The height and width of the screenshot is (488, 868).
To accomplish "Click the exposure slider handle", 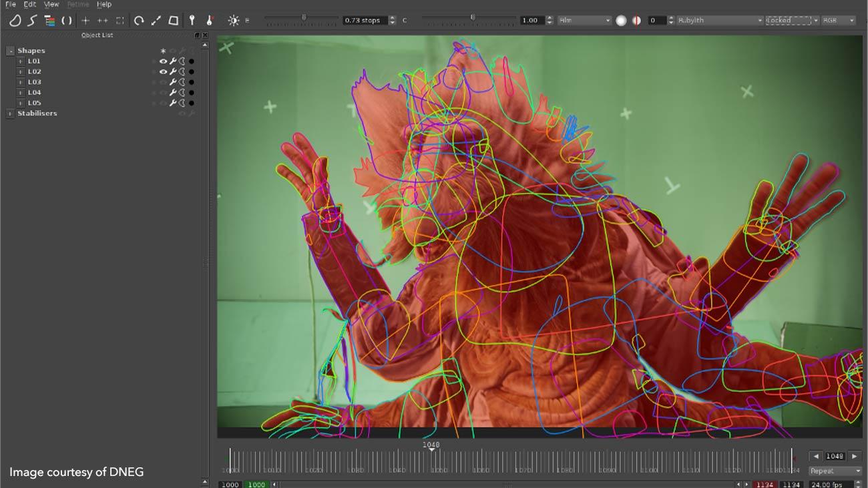I will (x=304, y=17).
